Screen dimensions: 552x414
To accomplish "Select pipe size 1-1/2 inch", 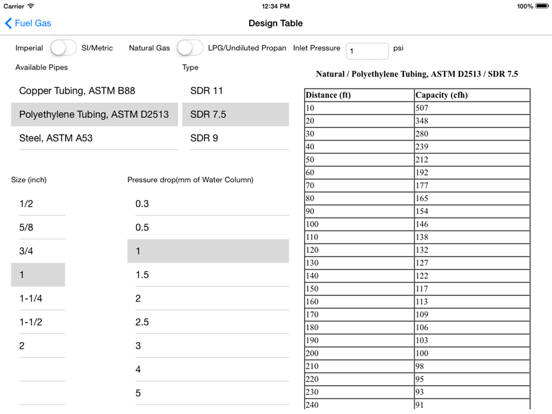I will tap(38, 322).
